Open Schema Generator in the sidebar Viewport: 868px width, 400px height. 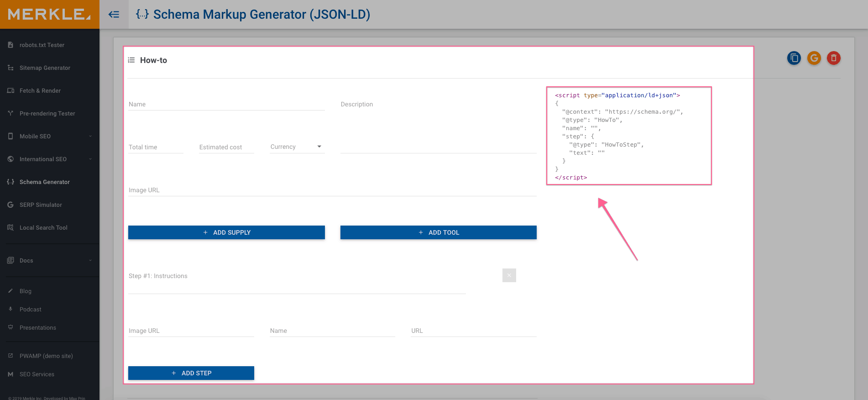pos(45,182)
